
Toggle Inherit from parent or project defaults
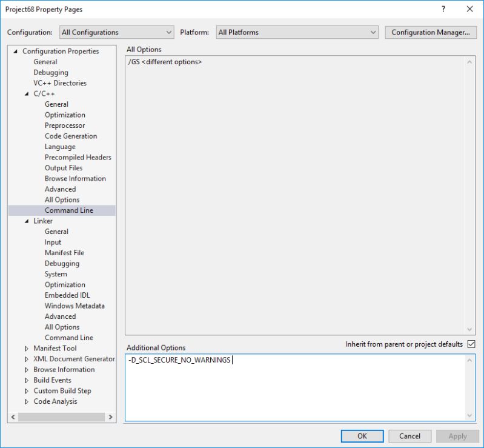471,344
